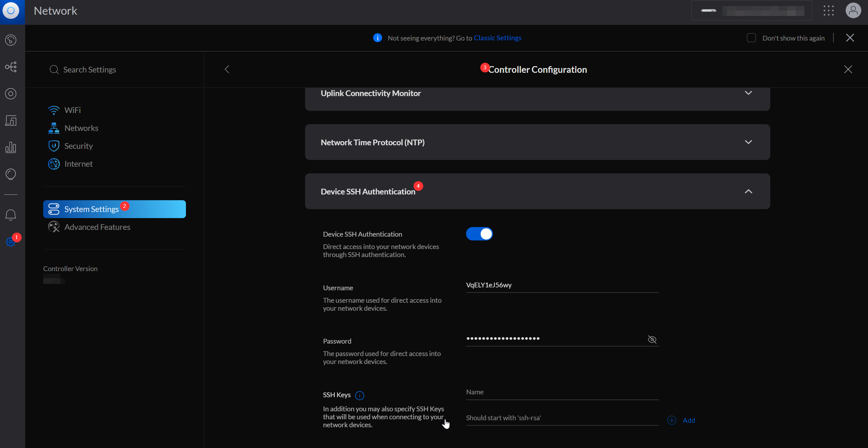Screen dimensions: 868x448
Task: Expand the Network Time Protocol (NTP) section
Action: point(748,142)
